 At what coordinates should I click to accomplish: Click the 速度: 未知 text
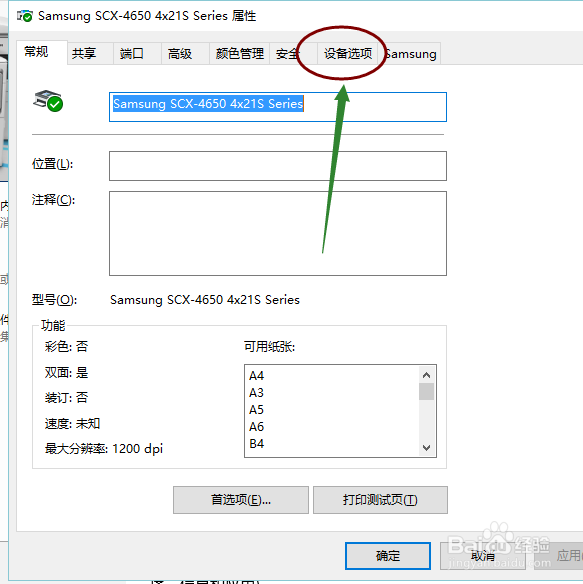pos(72,423)
